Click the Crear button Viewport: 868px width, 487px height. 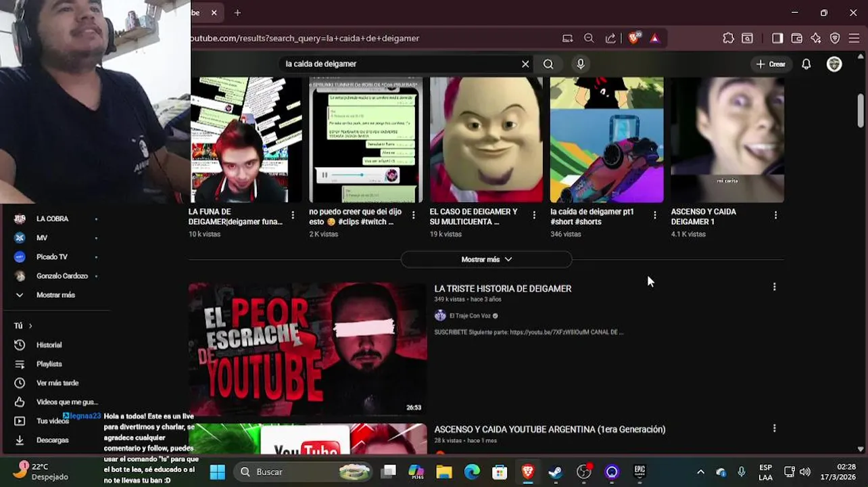click(771, 64)
